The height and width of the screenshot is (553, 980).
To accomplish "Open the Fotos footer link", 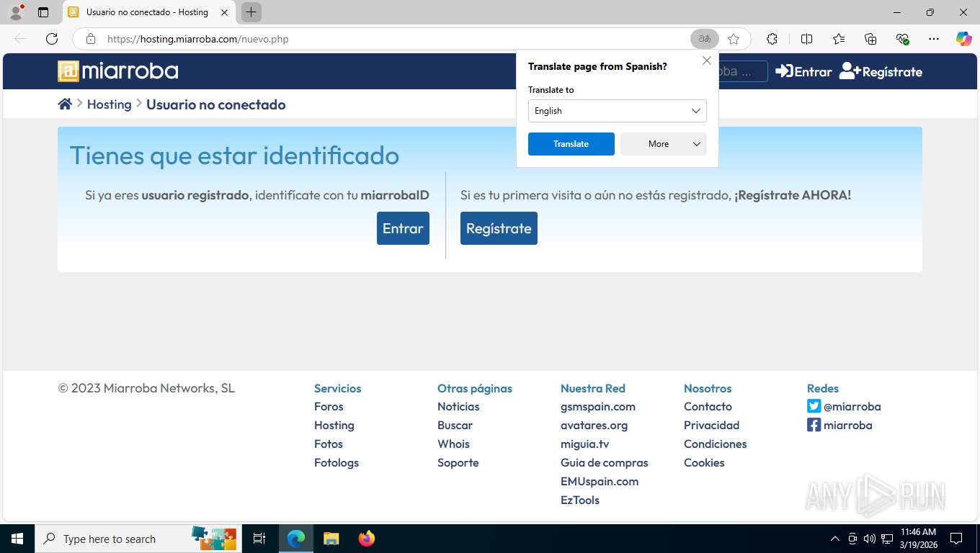I will pyautogui.click(x=329, y=444).
